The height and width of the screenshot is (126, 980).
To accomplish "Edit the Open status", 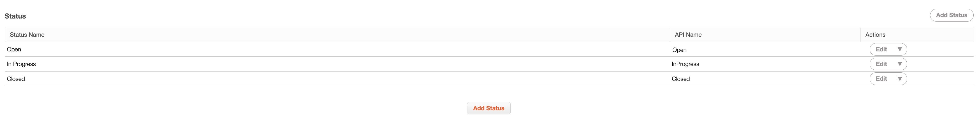I will pyautogui.click(x=881, y=49).
